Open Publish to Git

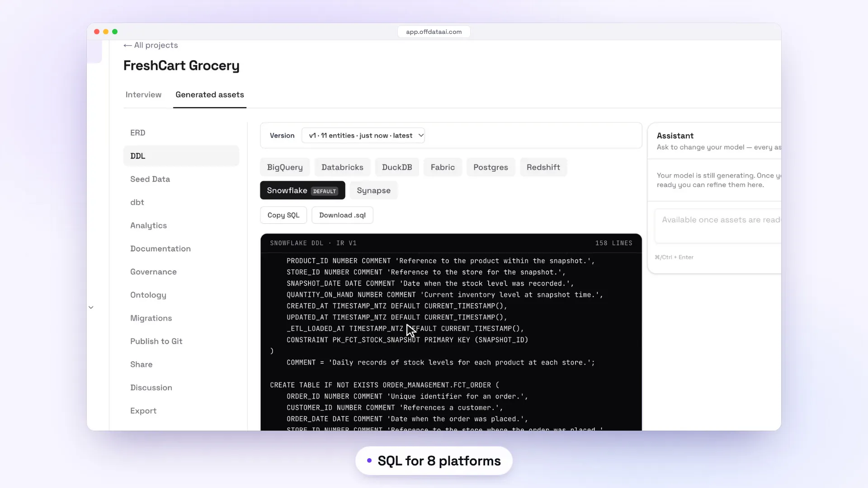click(x=181, y=341)
